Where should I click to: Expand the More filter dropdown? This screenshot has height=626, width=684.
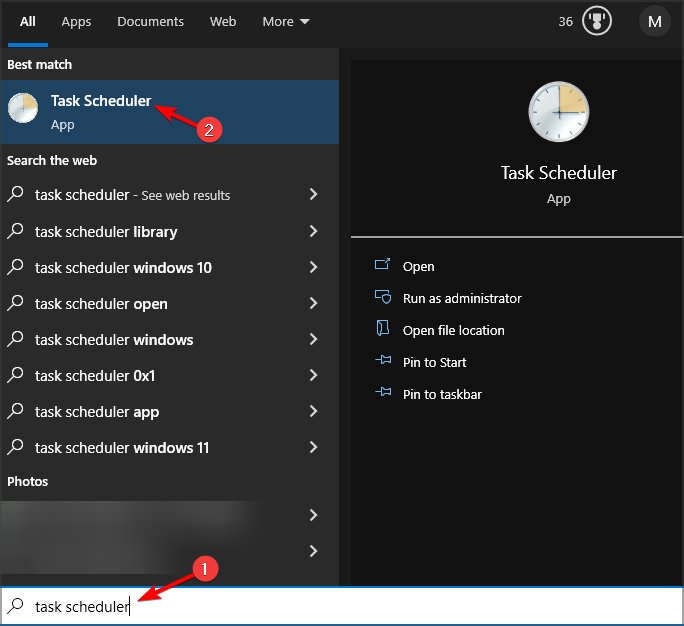coord(285,21)
